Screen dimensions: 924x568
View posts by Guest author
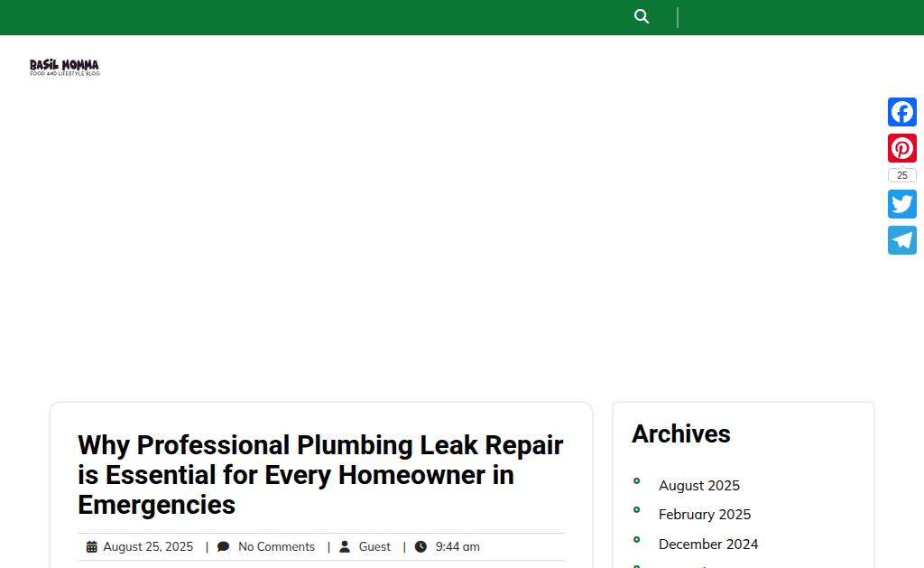[x=374, y=546]
